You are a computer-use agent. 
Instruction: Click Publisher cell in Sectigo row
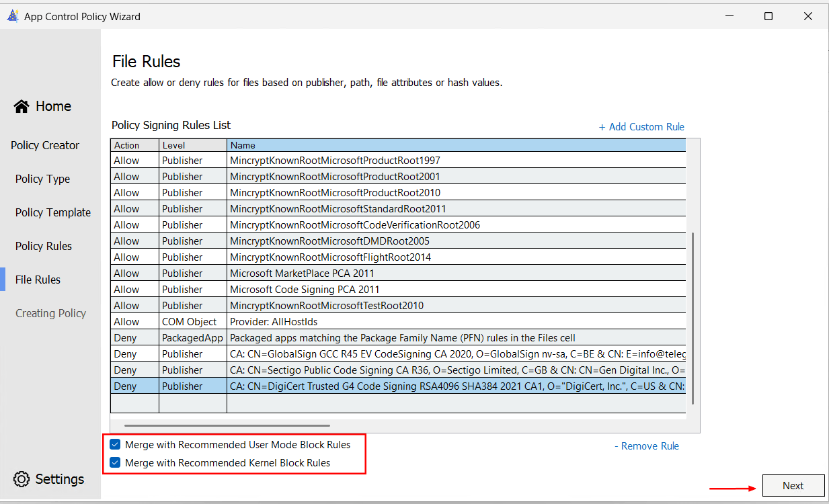coord(193,370)
